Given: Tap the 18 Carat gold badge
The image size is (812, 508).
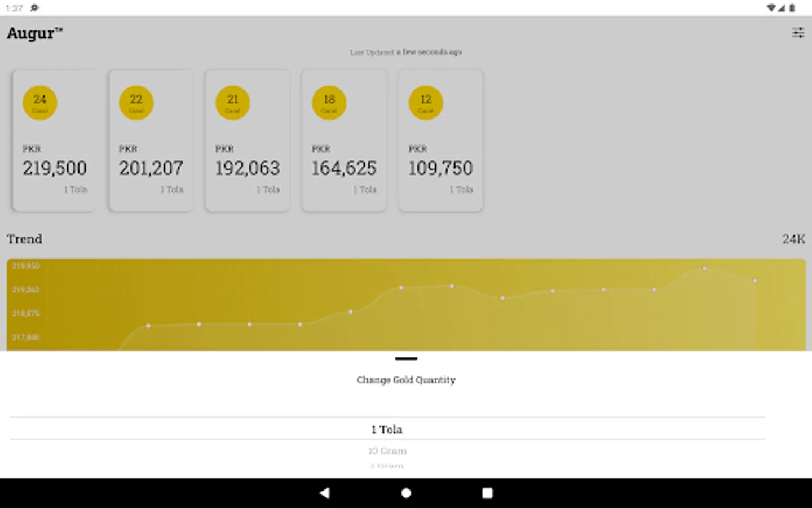Looking at the screenshot, I should (329, 103).
